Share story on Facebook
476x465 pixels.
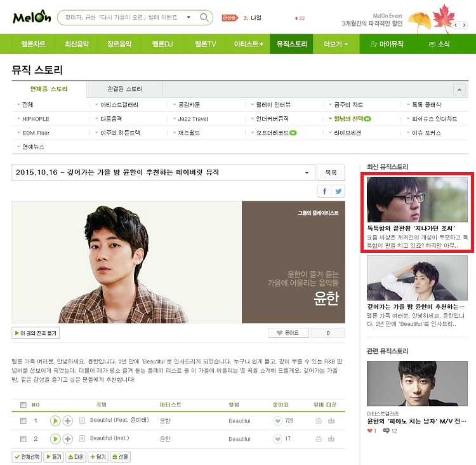pyautogui.click(x=324, y=191)
